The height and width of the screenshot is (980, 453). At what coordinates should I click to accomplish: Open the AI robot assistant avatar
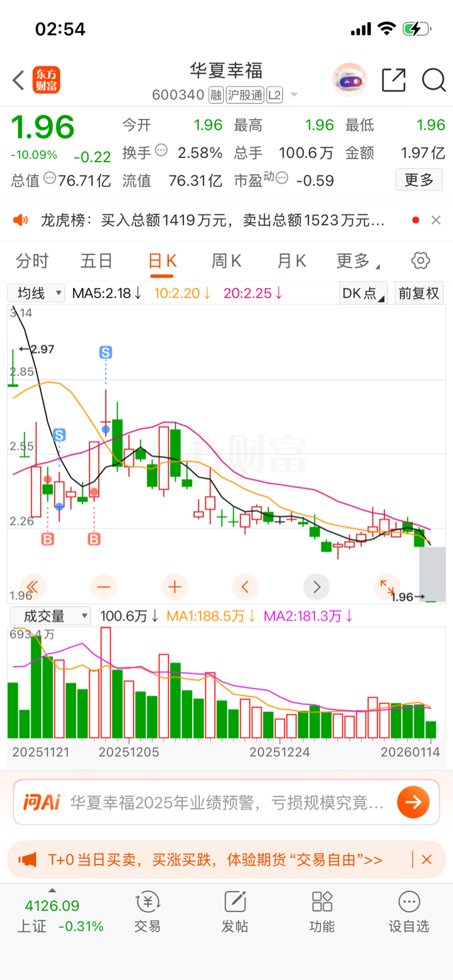coord(349,80)
